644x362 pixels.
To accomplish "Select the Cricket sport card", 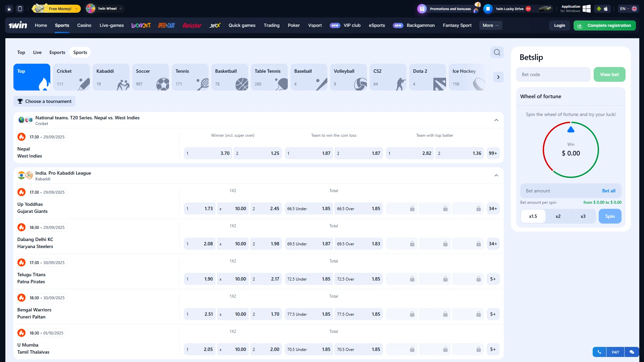I will click(71, 77).
